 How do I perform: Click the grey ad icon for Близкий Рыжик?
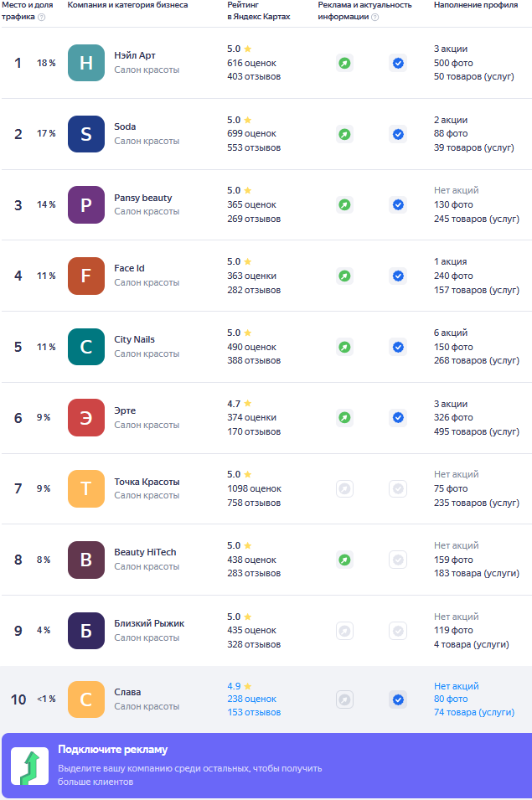pyautogui.click(x=344, y=630)
